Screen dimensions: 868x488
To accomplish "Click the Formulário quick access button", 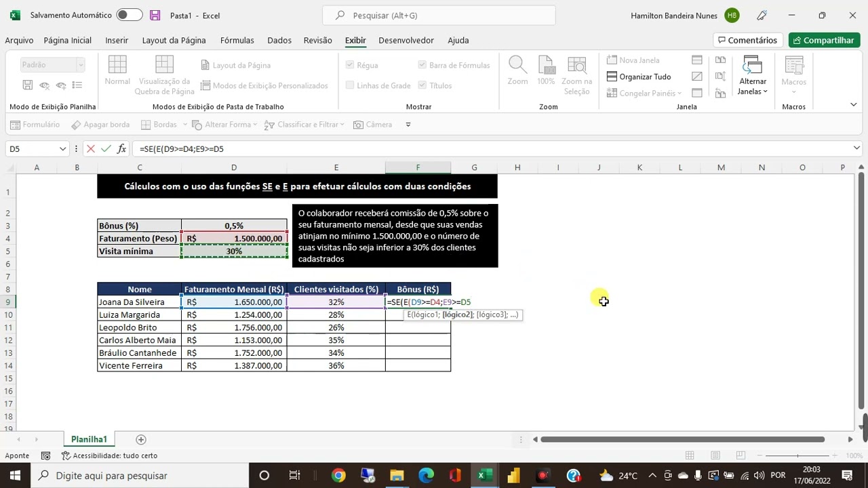I will tap(35, 125).
